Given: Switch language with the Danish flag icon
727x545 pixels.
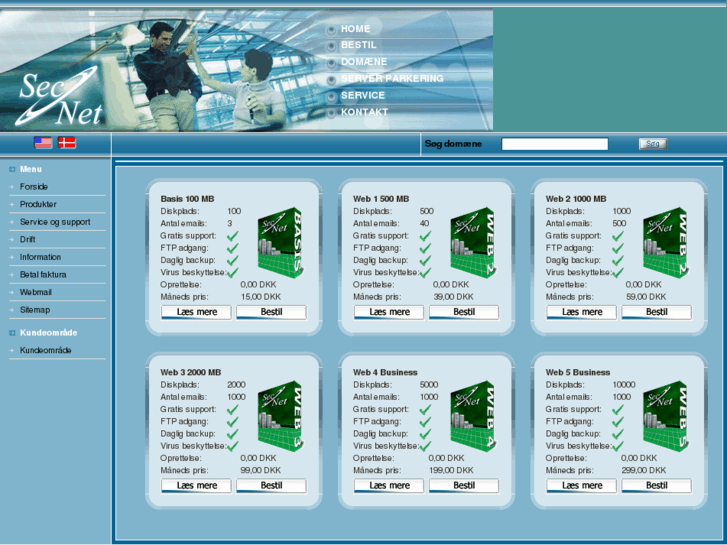Looking at the screenshot, I should tap(67, 143).
